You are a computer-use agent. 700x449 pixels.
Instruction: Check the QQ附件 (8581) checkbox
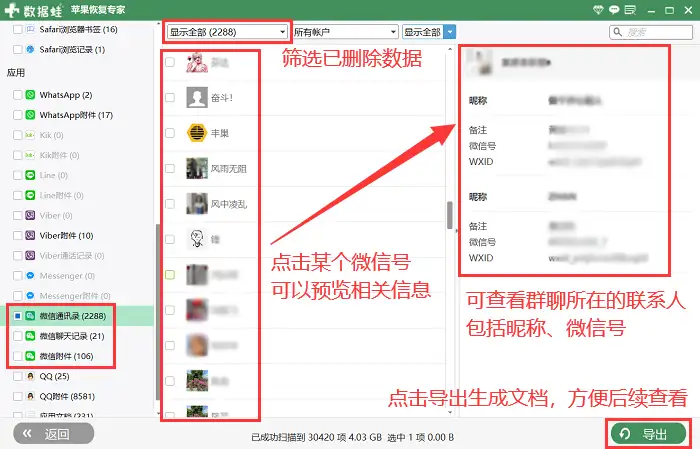pyautogui.click(x=17, y=396)
